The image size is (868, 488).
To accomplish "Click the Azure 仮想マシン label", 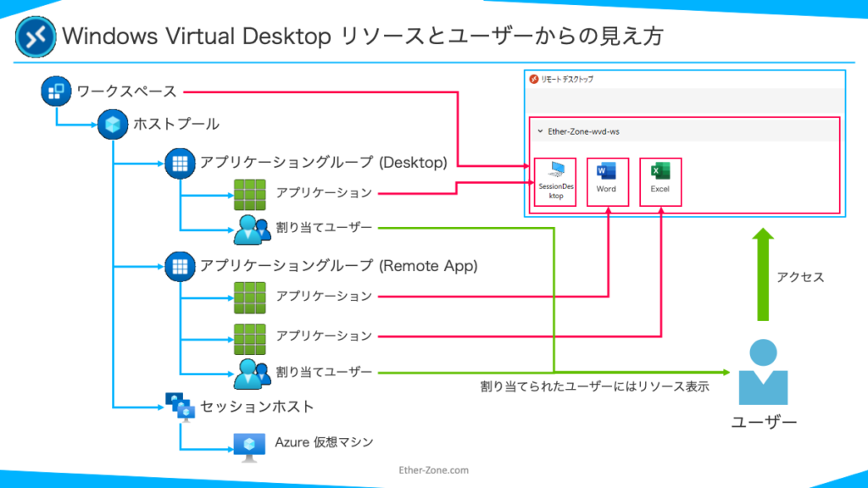I will tap(324, 442).
